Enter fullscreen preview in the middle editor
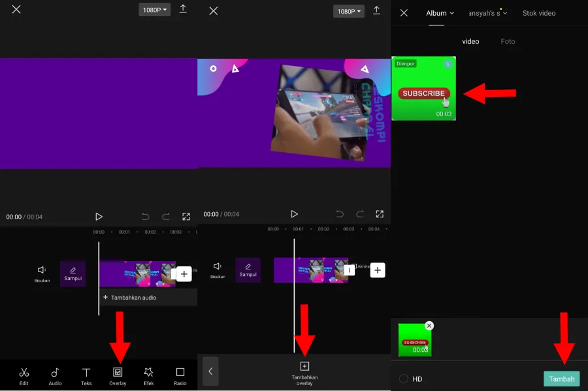The width and height of the screenshot is (588, 391). (x=380, y=214)
